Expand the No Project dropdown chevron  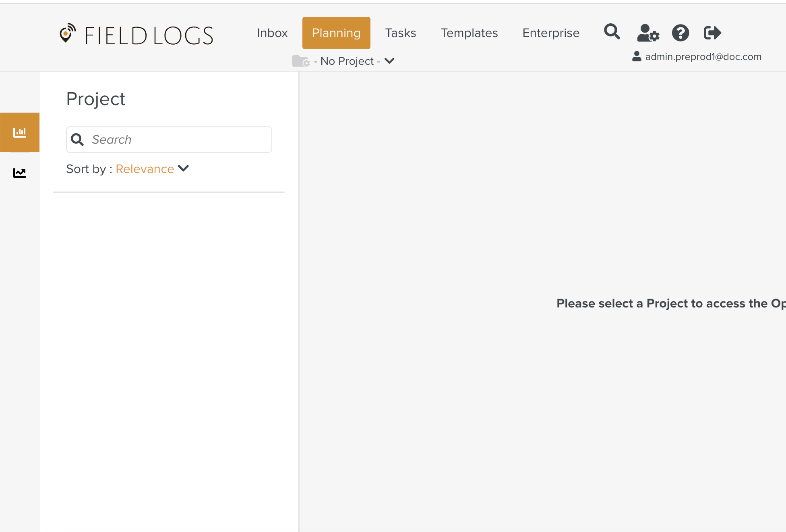(x=389, y=61)
